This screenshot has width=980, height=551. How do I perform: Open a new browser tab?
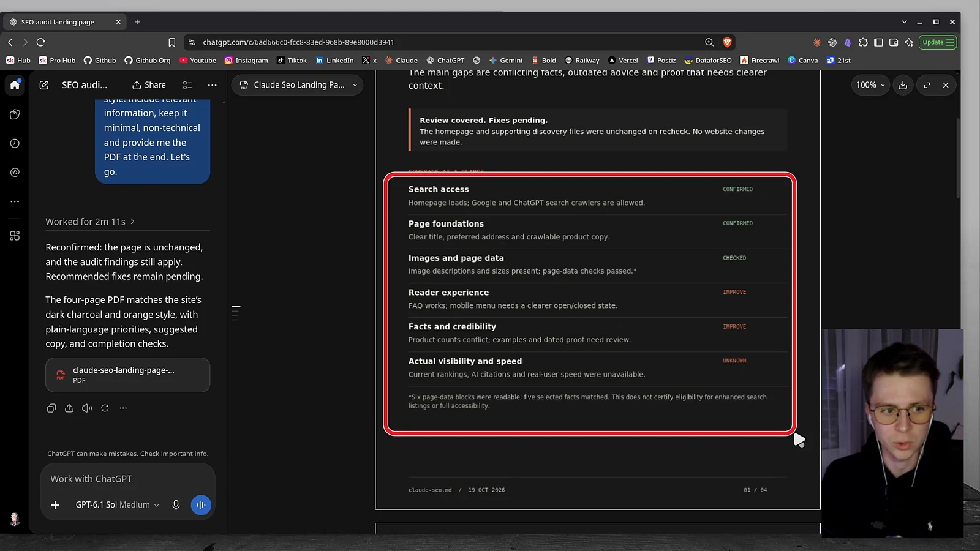(137, 22)
